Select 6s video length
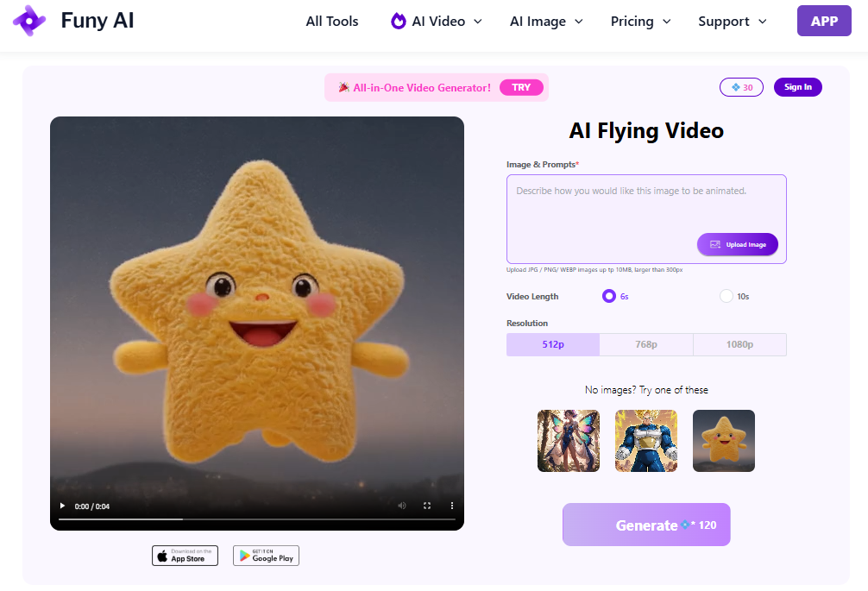Screen dimensions: 868x591 point(609,296)
